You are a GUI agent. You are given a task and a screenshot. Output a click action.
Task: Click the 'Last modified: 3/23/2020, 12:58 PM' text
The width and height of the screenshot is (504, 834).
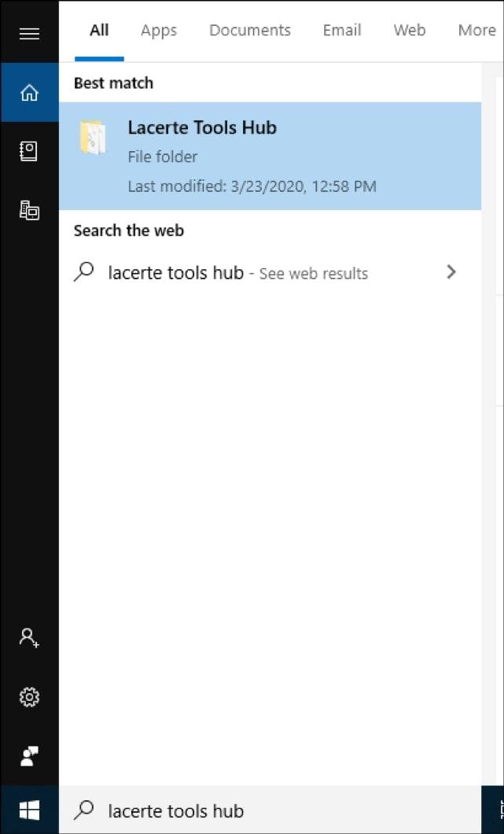[252, 186]
